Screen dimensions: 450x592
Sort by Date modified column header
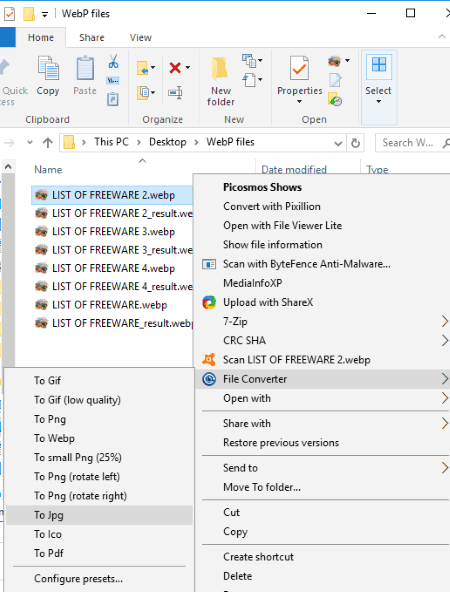(x=294, y=170)
